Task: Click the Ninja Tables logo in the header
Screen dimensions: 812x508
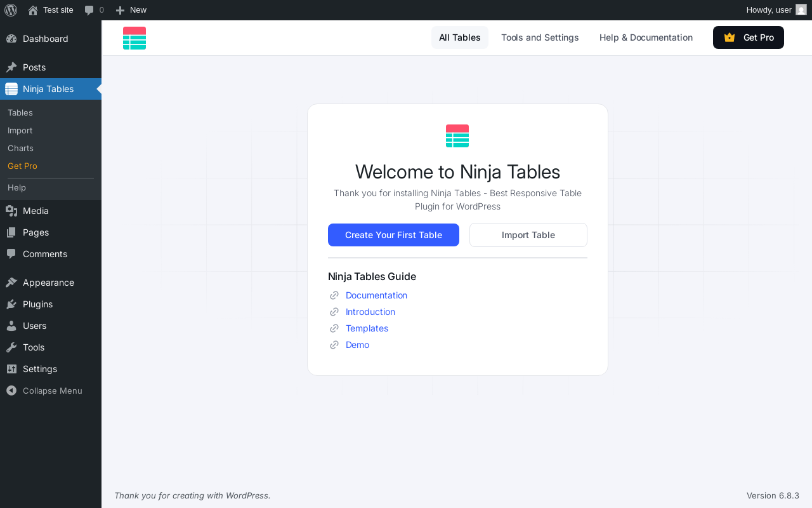Action: click(134, 38)
